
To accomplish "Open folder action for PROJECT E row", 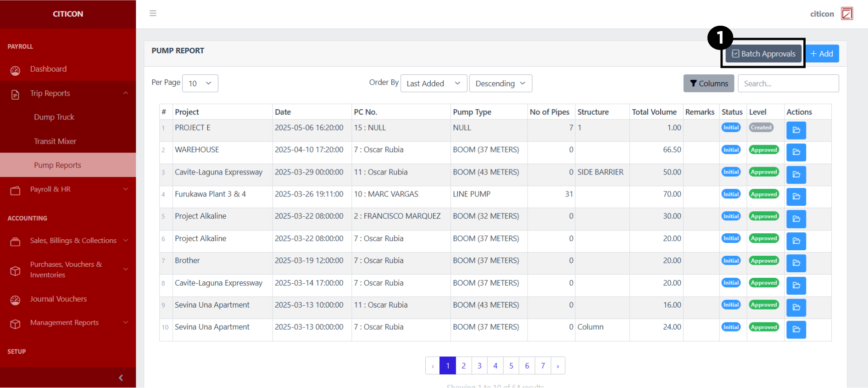I will pos(796,130).
